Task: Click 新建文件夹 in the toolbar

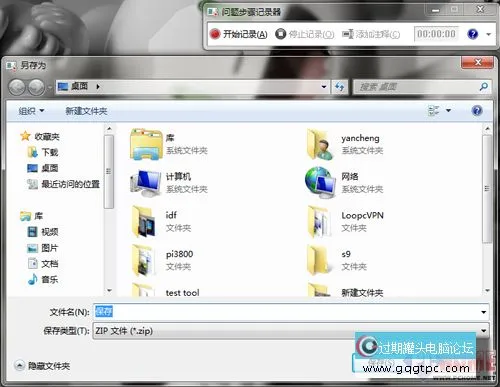Action: coord(86,111)
